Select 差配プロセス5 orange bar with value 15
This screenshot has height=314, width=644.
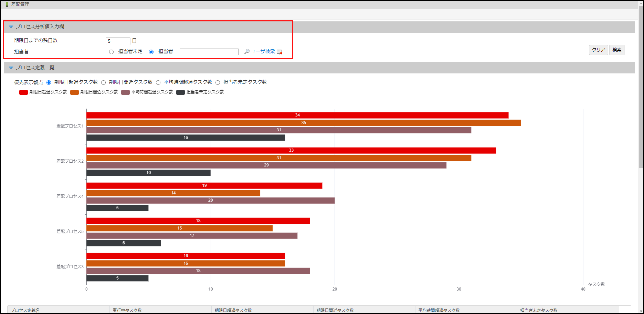click(x=179, y=228)
